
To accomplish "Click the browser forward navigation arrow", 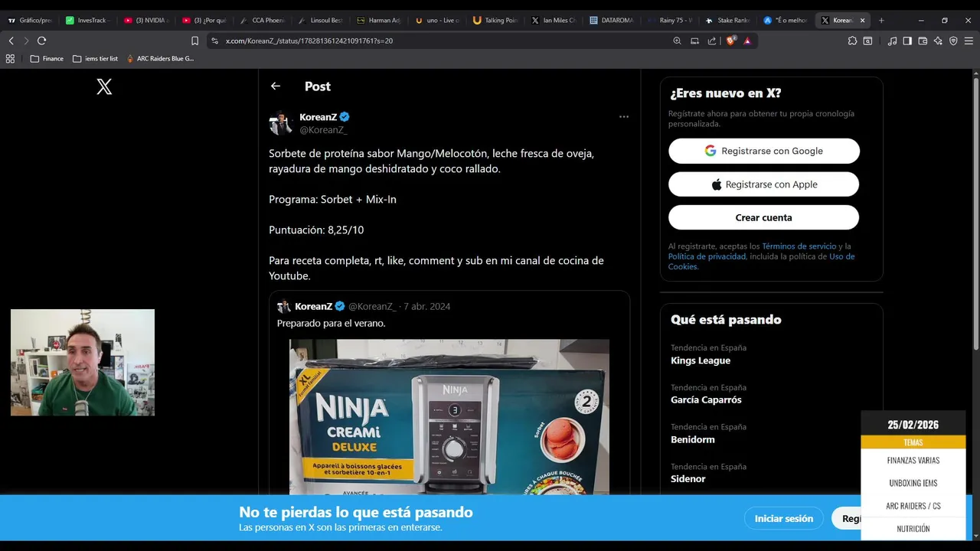I will pos(26,41).
